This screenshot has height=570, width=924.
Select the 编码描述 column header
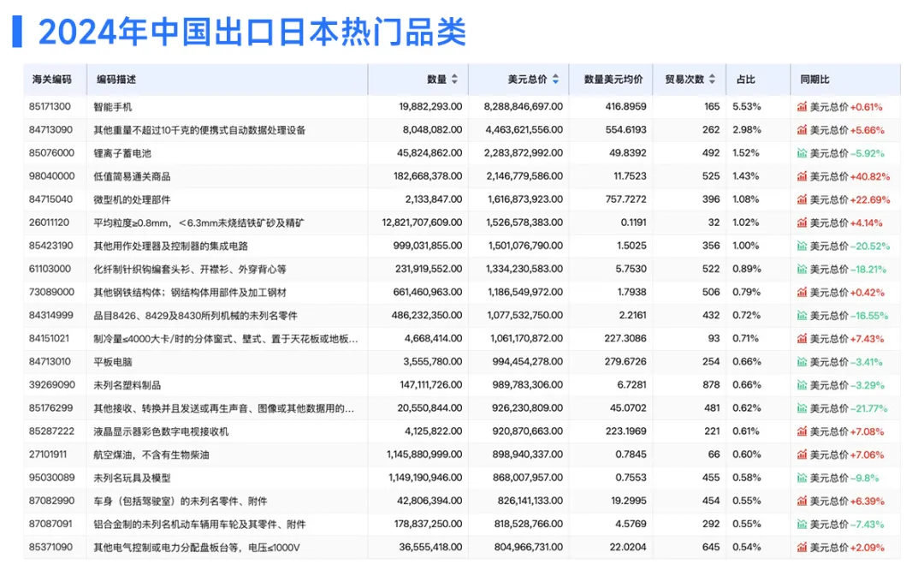pyautogui.click(x=116, y=80)
